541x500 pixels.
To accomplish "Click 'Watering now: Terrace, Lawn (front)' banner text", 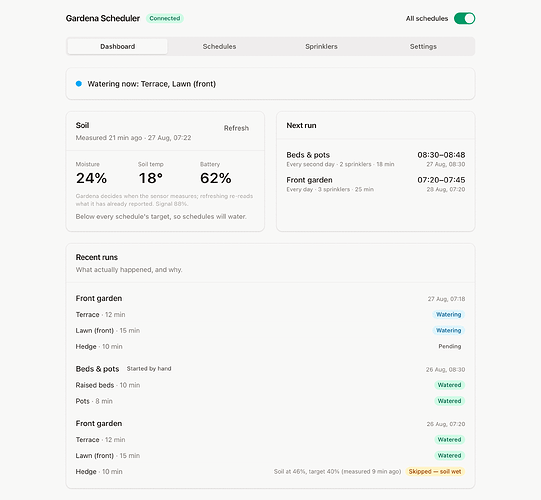I will (151, 84).
